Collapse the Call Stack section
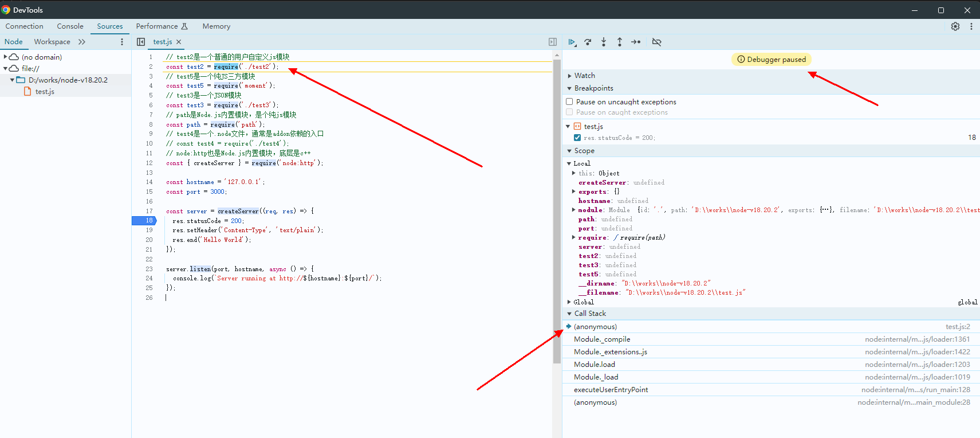This screenshot has height=438, width=980. click(590, 314)
